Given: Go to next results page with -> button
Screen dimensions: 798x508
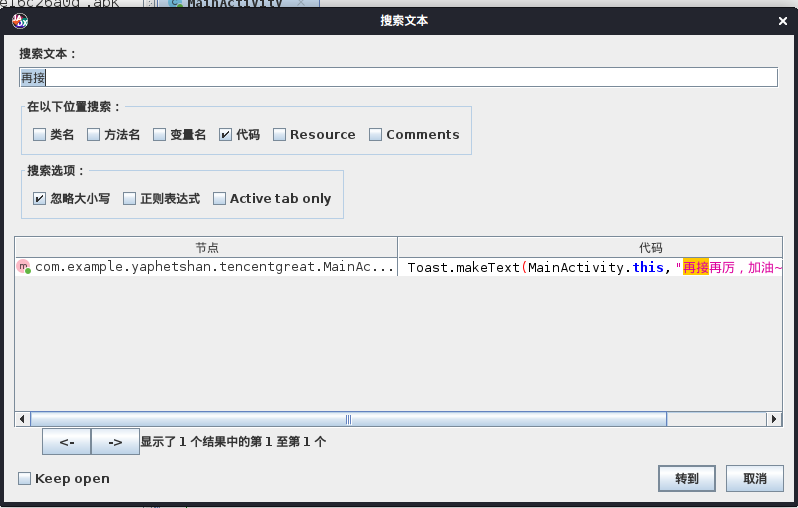Looking at the screenshot, I should (x=116, y=442).
